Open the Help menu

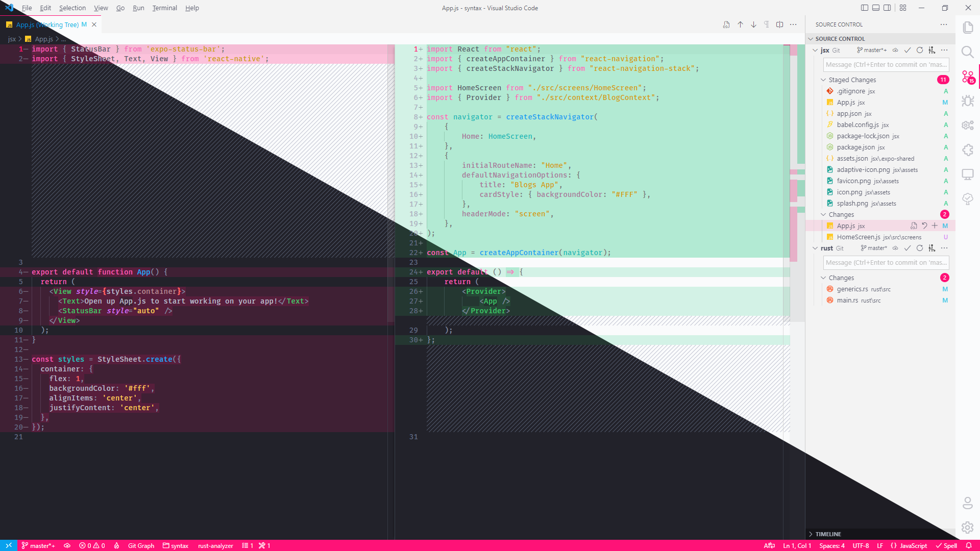click(x=192, y=8)
